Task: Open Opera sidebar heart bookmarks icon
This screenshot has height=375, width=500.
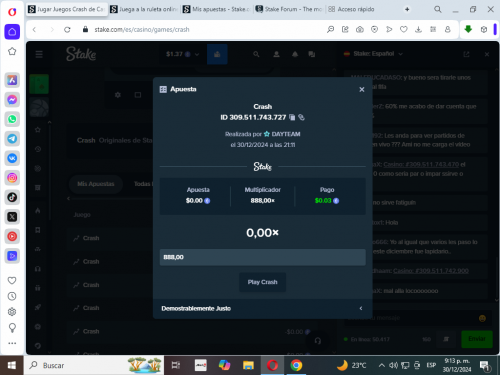Action: (12, 281)
